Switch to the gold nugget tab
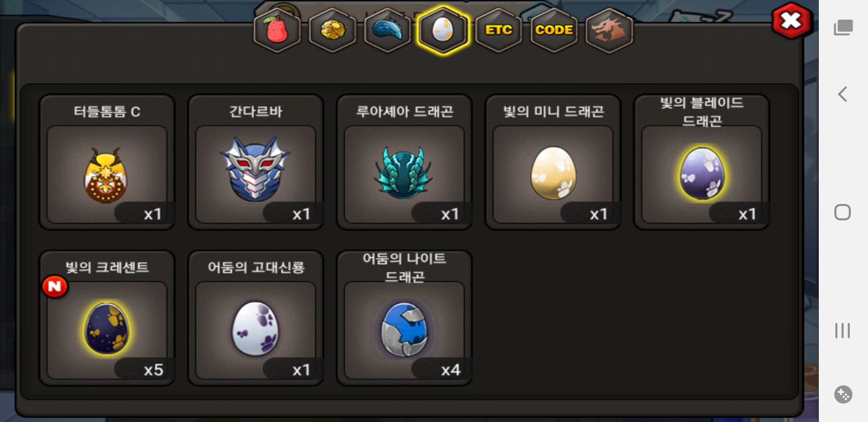This screenshot has width=868, height=422. (x=333, y=30)
